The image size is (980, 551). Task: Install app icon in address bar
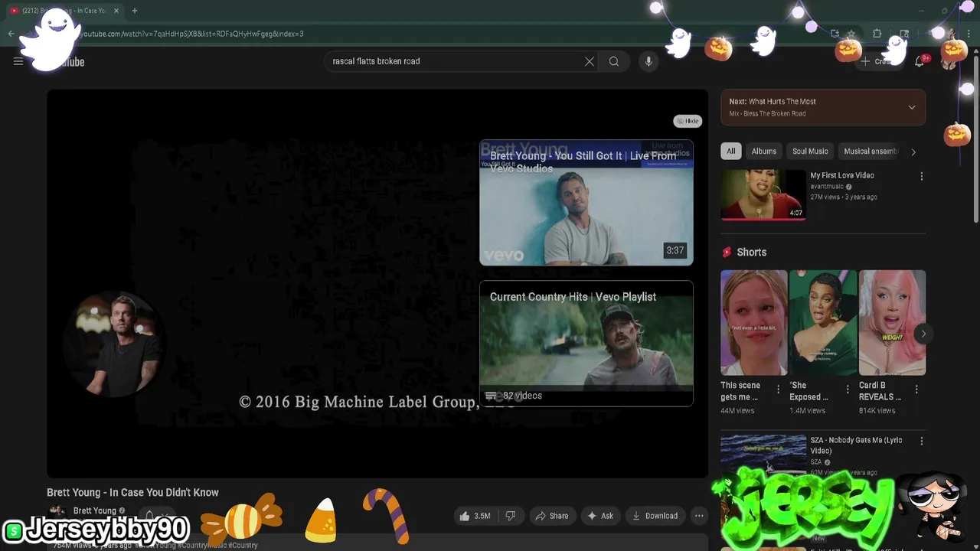[x=835, y=34]
